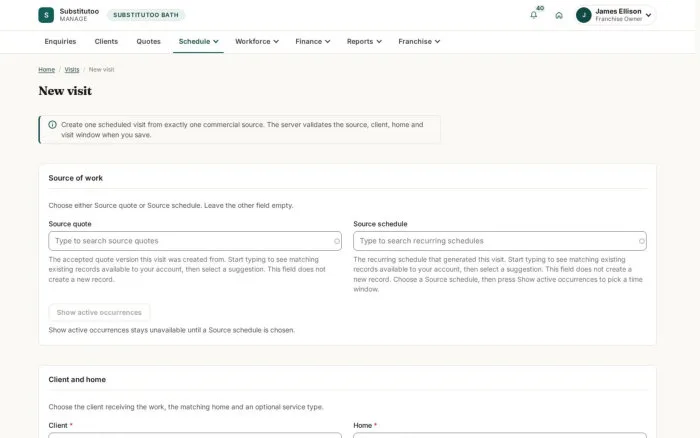Follow the Visits breadcrumb link
Screen dimensions: 700x438
pos(72,70)
